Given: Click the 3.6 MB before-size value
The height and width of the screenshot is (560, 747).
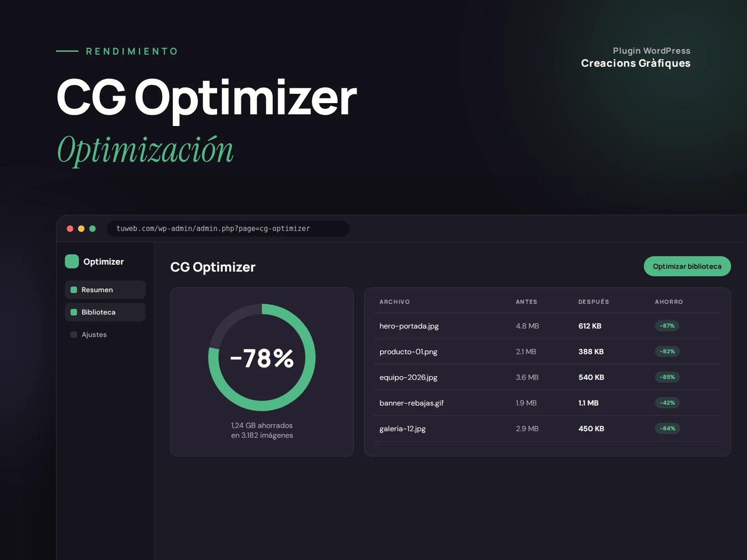Looking at the screenshot, I should click(527, 378).
